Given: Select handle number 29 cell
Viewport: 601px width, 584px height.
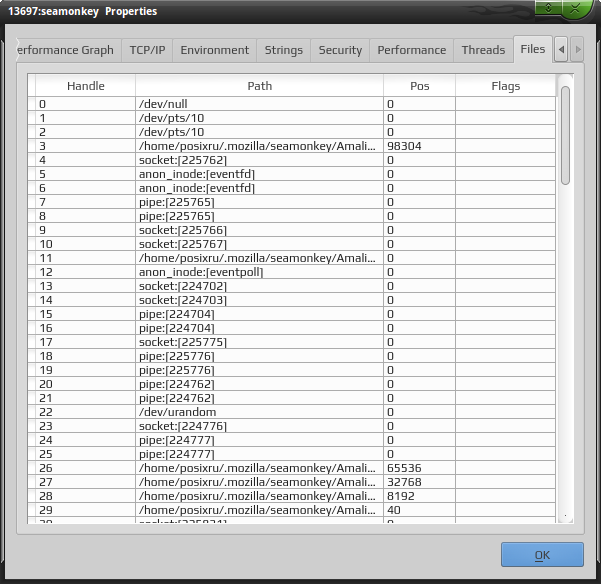Looking at the screenshot, I should (x=85, y=510).
